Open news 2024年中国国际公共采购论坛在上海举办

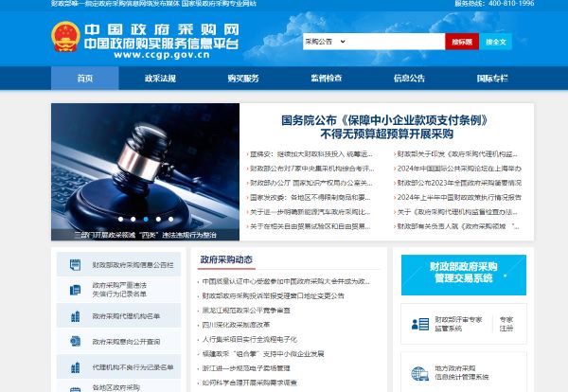click(459, 169)
